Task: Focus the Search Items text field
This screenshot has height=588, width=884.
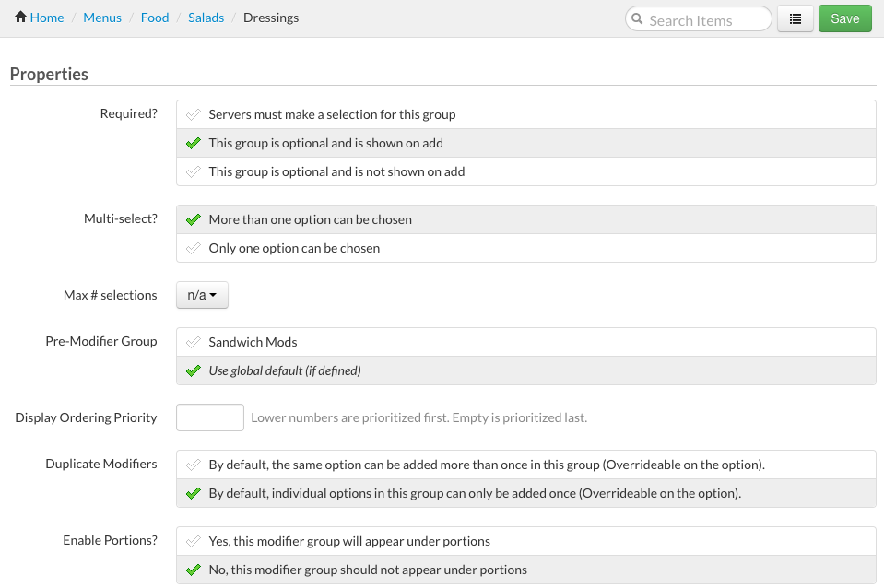Action: click(x=706, y=19)
